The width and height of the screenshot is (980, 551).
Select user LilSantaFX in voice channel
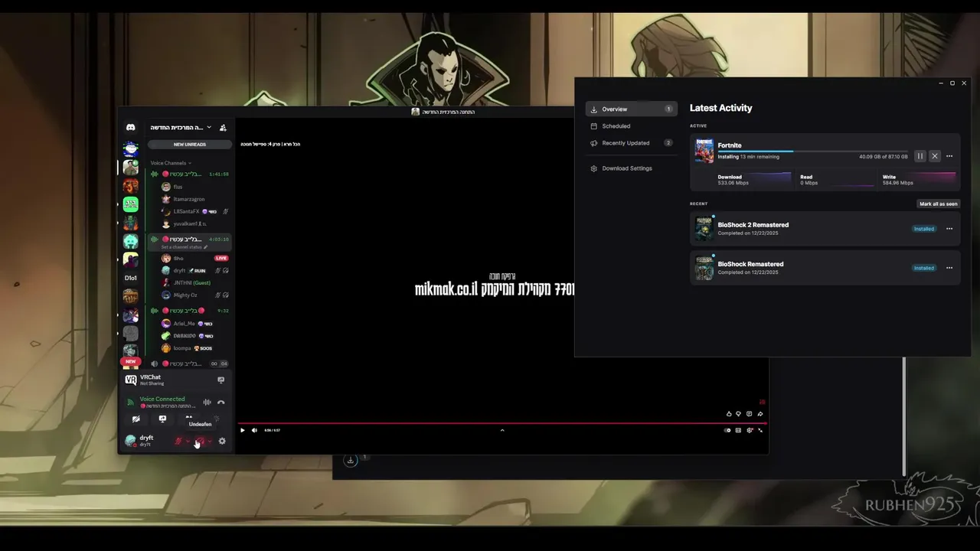click(190, 211)
